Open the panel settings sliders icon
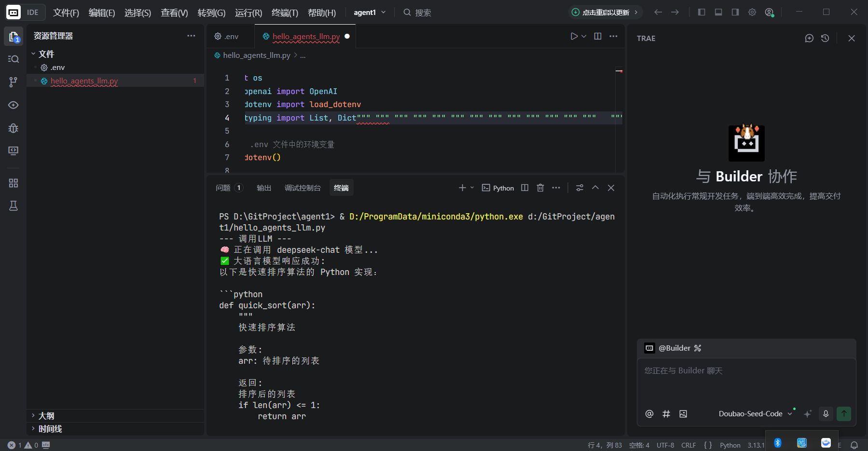 (x=579, y=188)
